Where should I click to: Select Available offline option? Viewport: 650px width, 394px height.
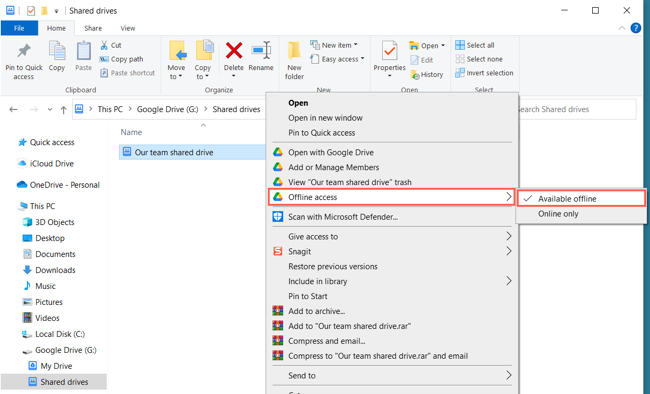pos(581,199)
